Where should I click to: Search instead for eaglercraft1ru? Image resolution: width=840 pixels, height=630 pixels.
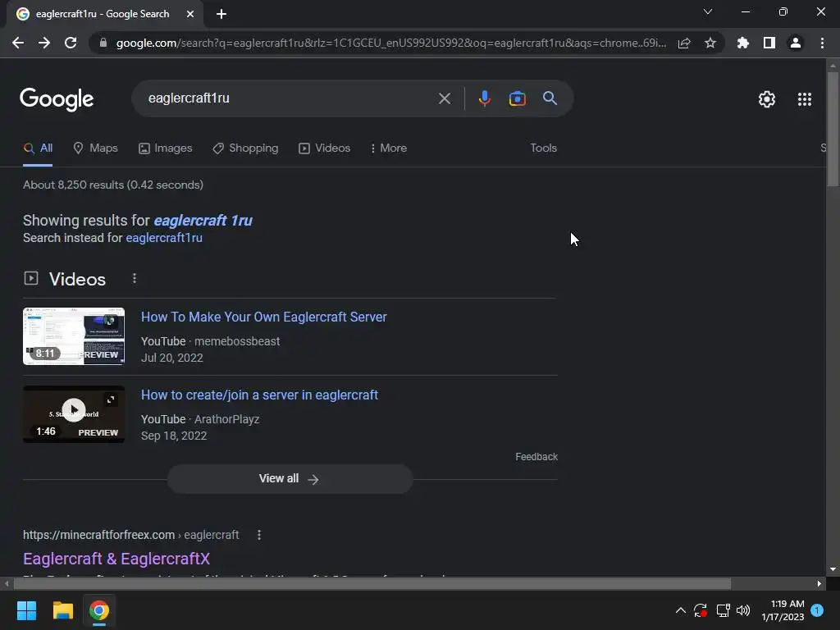(164, 238)
